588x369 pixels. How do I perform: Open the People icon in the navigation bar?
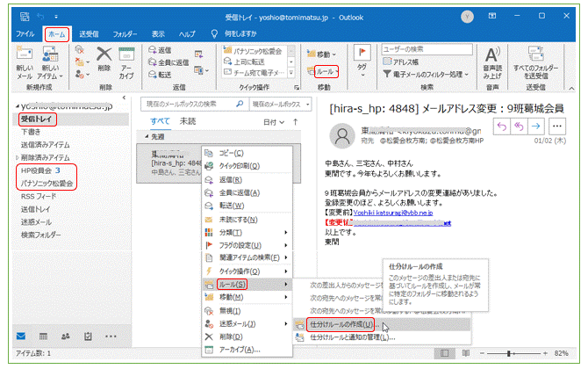coord(65,336)
